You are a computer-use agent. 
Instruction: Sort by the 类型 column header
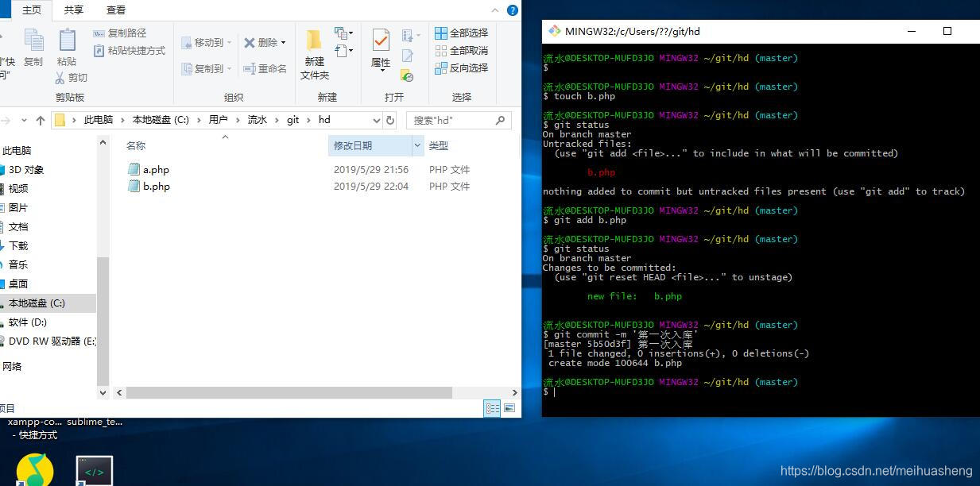[x=439, y=145]
